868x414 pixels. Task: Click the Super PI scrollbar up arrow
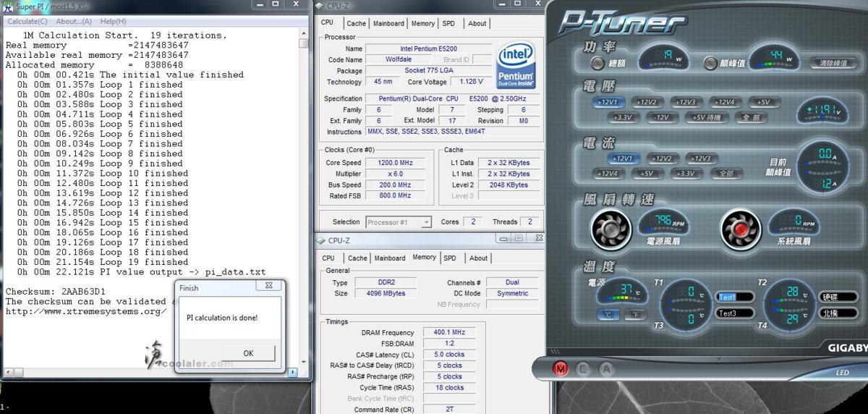point(304,33)
